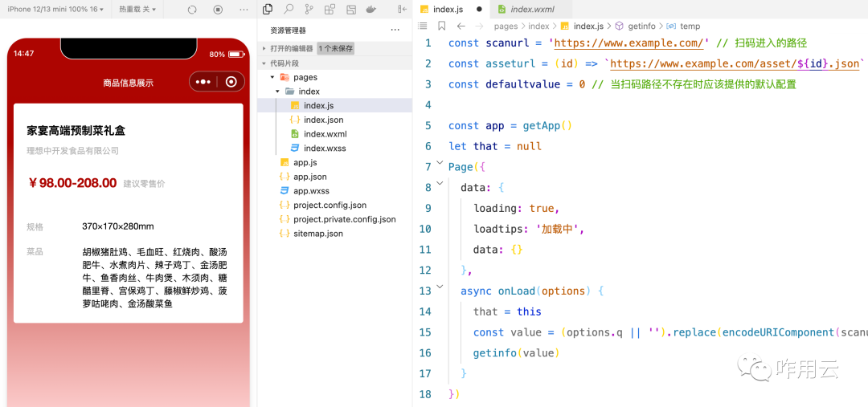
Task: Open the Explorer files icon
Action: pos(268,9)
